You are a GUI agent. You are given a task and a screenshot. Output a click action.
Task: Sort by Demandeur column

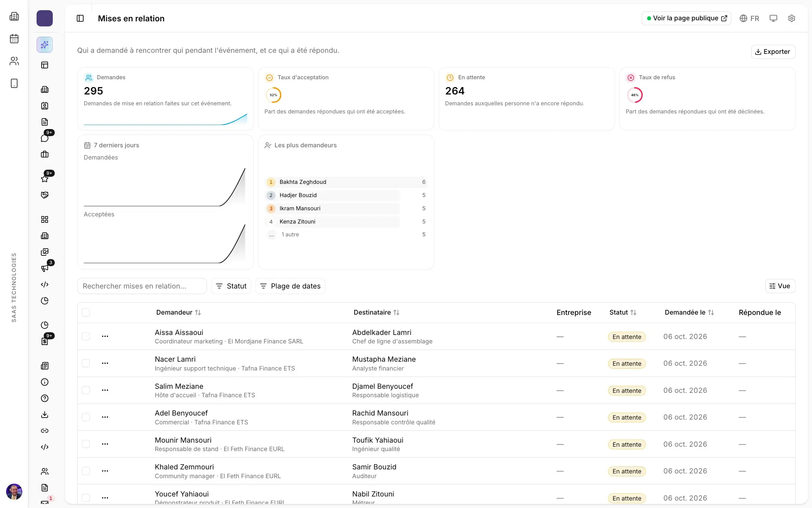(x=179, y=312)
